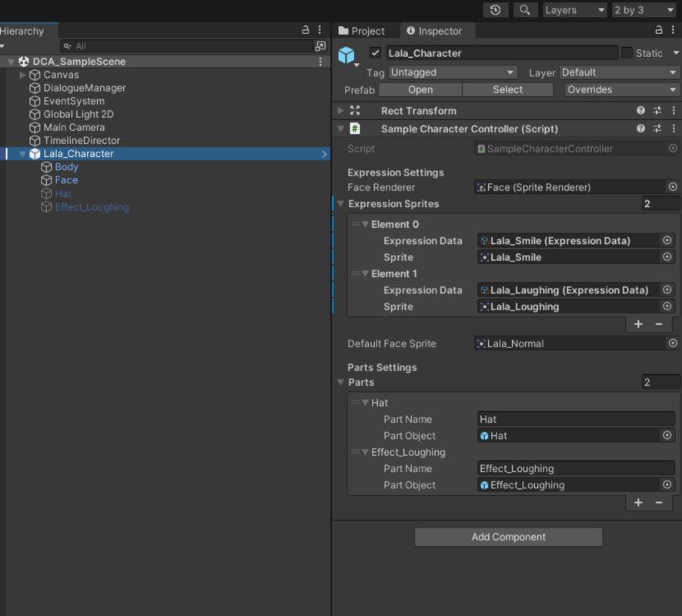Open object picker for Default Face Sprite
682x616 pixels.
point(673,343)
